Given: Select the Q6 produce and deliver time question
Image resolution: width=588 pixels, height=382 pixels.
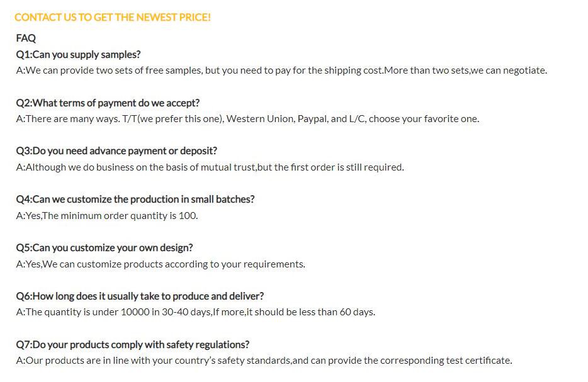Looking at the screenshot, I should (x=140, y=296).
